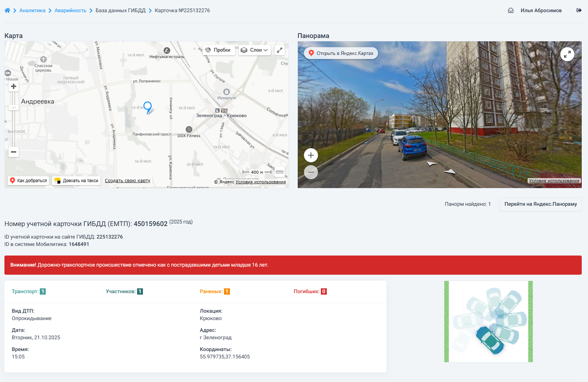Image resolution: width=588 pixels, height=382 pixels.
Task: Toggle the Пробки traffic layer
Action: click(x=218, y=50)
